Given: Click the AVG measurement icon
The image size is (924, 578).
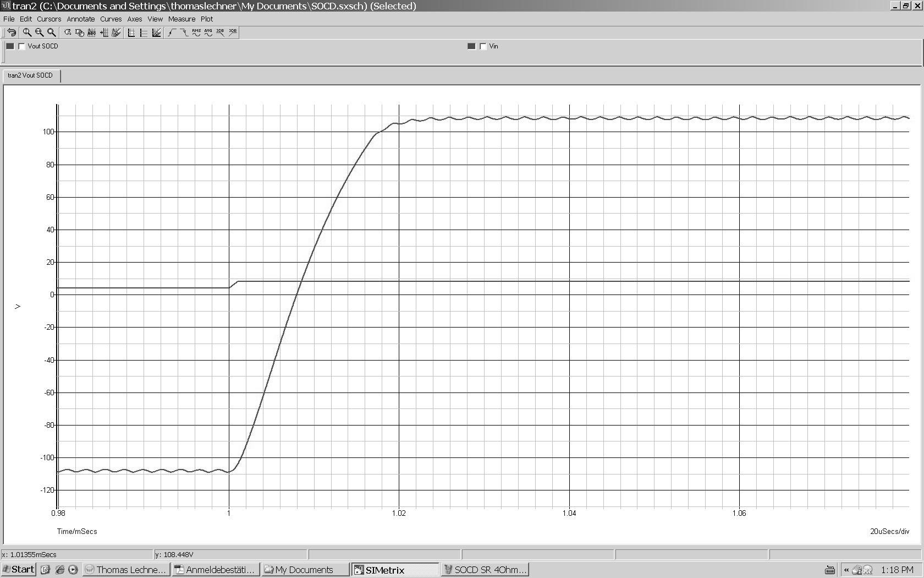Looking at the screenshot, I should point(208,32).
